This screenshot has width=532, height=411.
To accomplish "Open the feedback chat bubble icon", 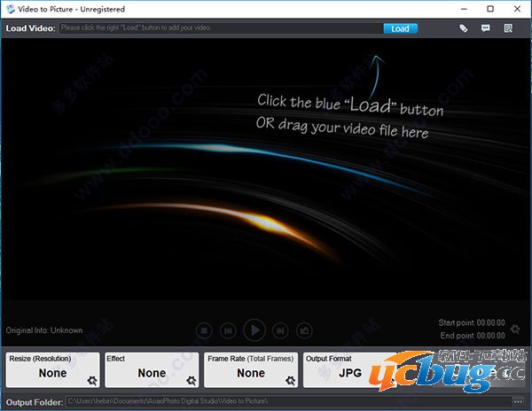I will pyautogui.click(x=486, y=28).
